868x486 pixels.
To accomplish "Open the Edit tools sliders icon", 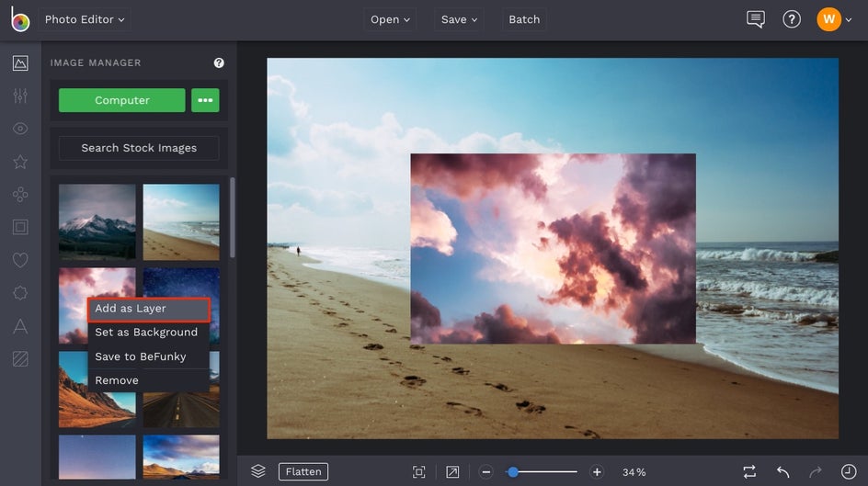I will [20, 96].
